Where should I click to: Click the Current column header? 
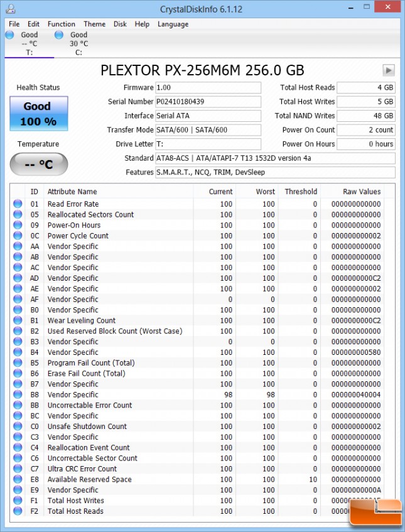click(215, 192)
